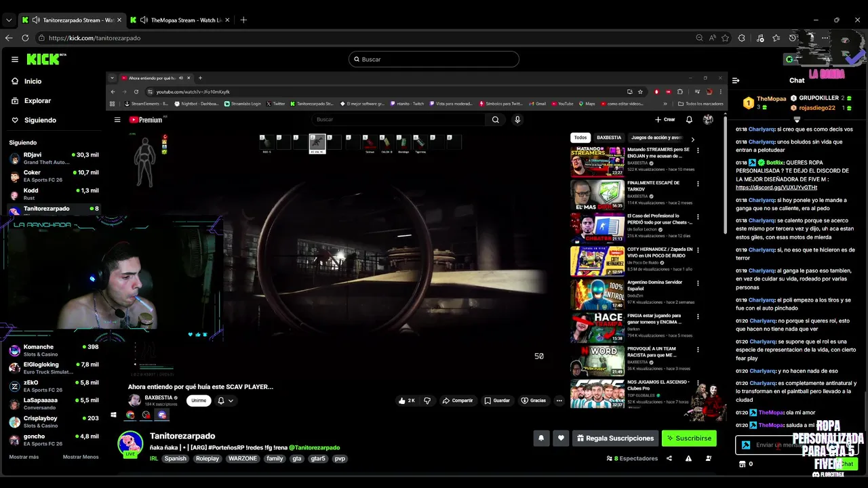
Task: Open the goncho channel in the sidebar
Action: [x=53, y=440]
